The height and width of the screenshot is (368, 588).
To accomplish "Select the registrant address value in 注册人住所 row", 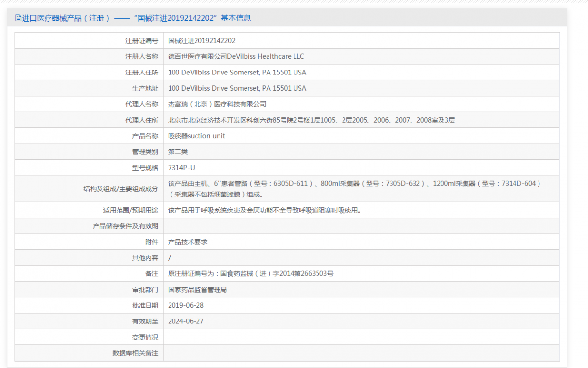I will click(237, 73).
